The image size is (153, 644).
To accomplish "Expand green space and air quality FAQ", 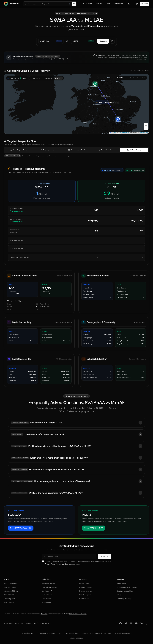I will click(76, 458).
